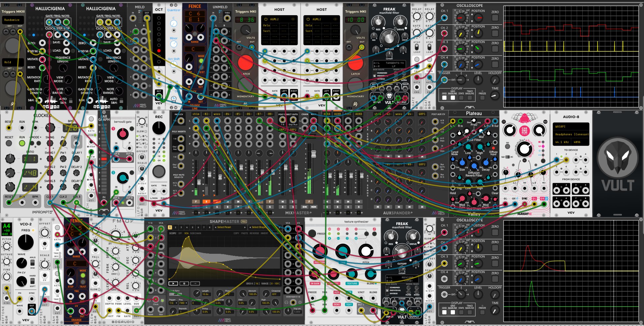Open the Select Shape menu in ShapeMaster
The height and width of the screenshot is (326, 644).
point(264,227)
